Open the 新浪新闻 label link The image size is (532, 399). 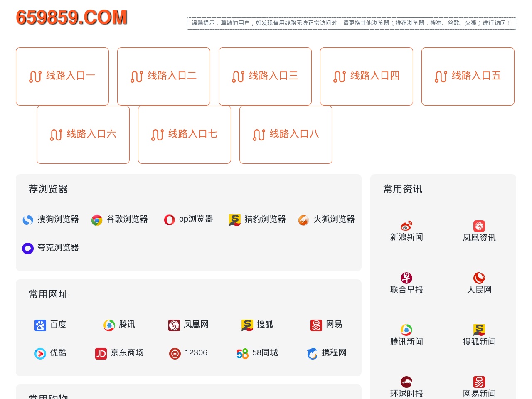pos(406,237)
